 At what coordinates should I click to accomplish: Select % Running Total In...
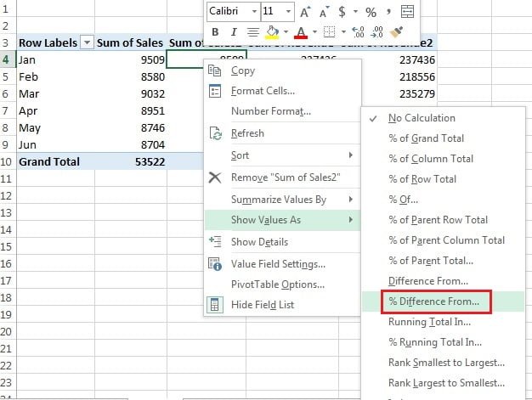pyautogui.click(x=443, y=342)
